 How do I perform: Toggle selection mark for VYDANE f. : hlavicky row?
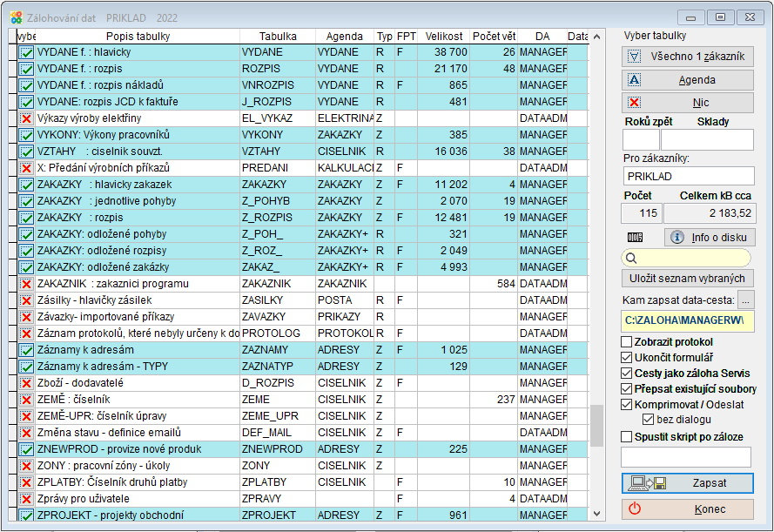click(x=26, y=52)
